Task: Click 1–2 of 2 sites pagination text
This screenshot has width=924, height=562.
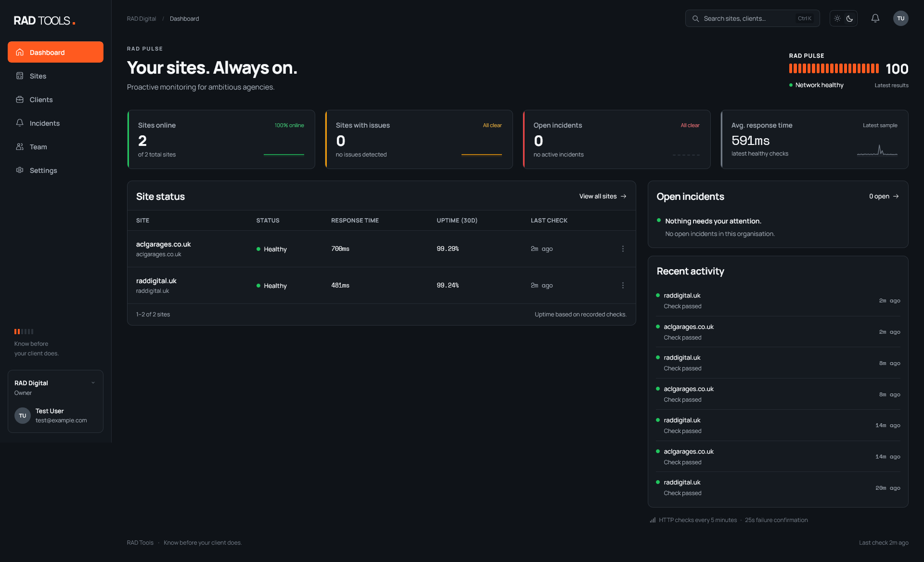Action: [153, 314]
